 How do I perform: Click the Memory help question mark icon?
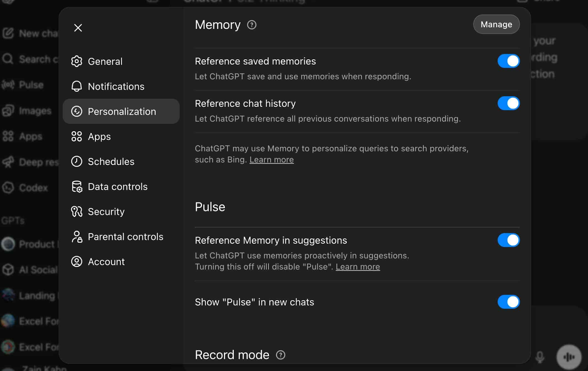coord(252,25)
